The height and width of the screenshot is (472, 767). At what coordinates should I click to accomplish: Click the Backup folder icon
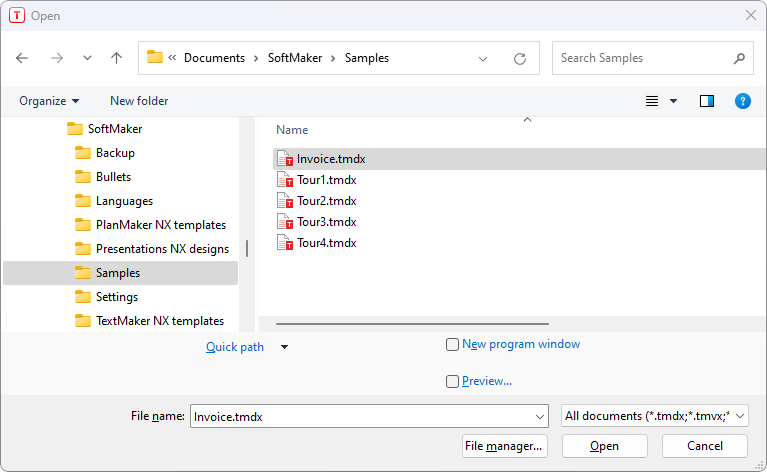coord(83,153)
